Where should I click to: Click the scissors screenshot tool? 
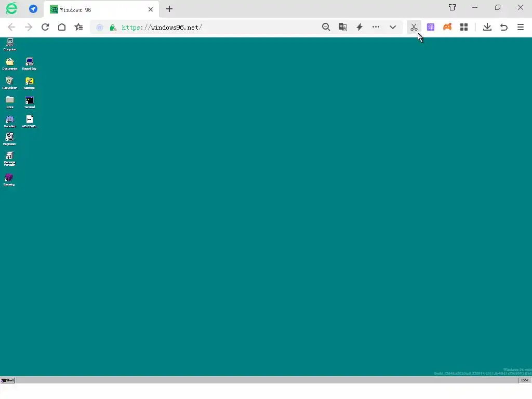pyautogui.click(x=414, y=27)
